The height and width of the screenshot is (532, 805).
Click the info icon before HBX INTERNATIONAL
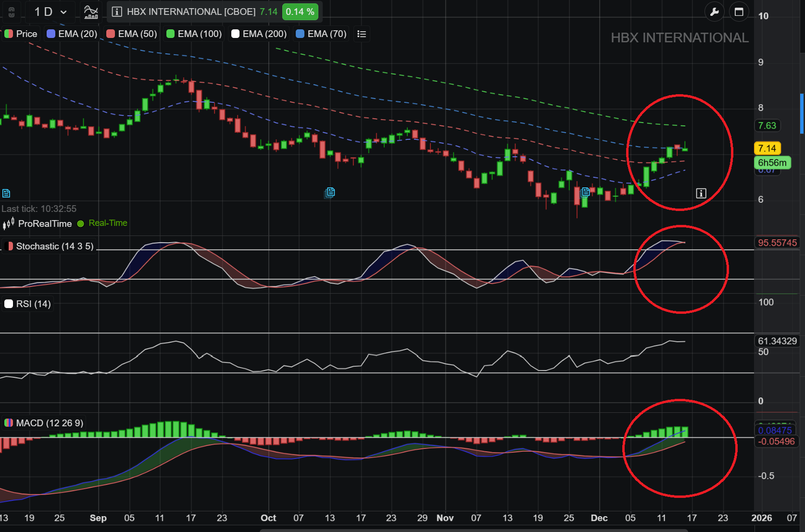(x=116, y=12)
